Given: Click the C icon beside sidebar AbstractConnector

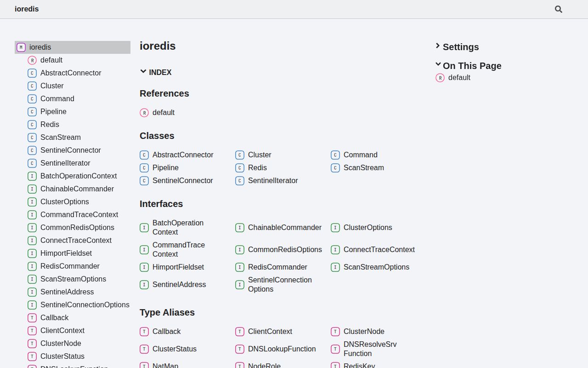Looking at the screenshot, I should coord(32,73).
